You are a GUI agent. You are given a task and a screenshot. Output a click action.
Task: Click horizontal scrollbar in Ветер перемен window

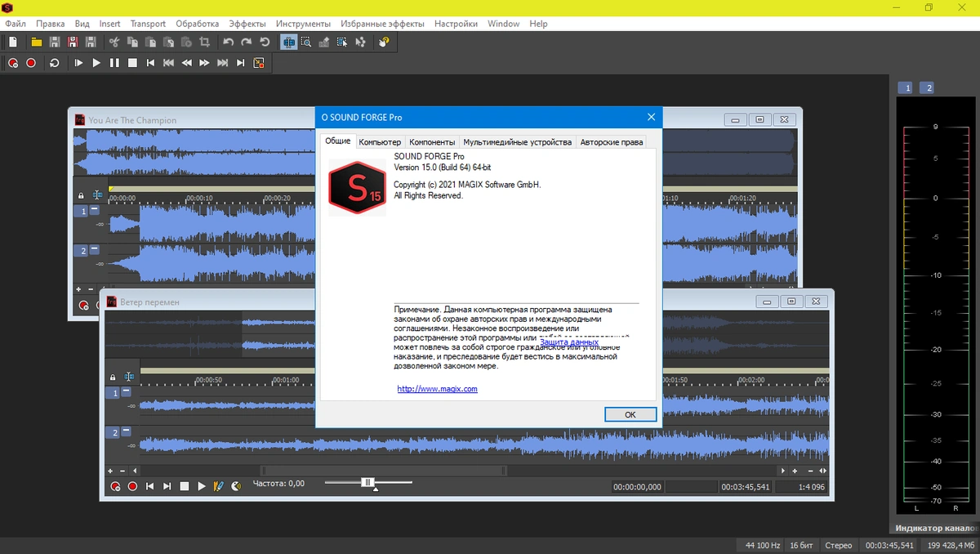383,471
